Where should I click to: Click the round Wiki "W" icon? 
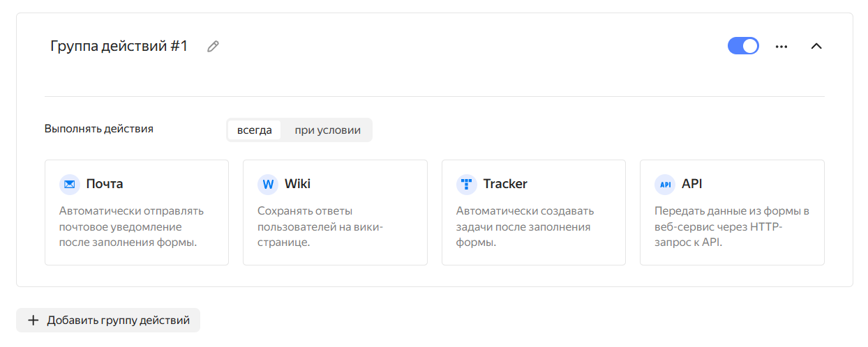coord(268,185)
